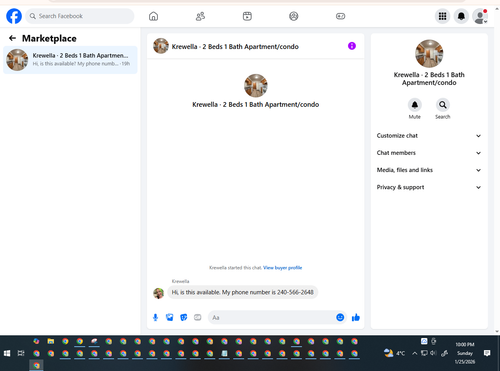This screenshot has height=371, width=500.
Task: Click the listing thumbnail in the right panel
Action: point(429,54)
